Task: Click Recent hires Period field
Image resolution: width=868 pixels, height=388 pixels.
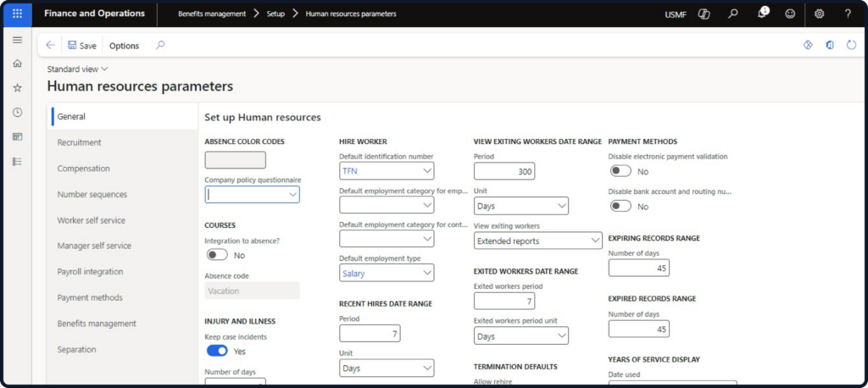Action: point(370,333)
